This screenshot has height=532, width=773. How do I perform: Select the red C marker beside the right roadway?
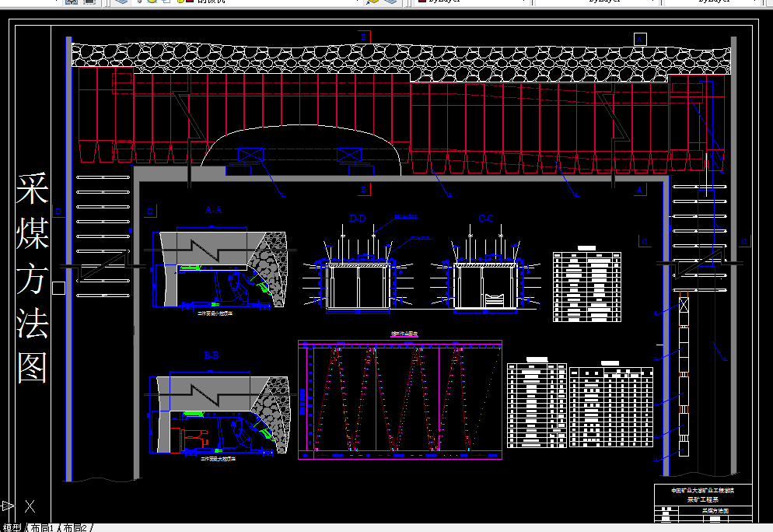click(x=645, y=242)
